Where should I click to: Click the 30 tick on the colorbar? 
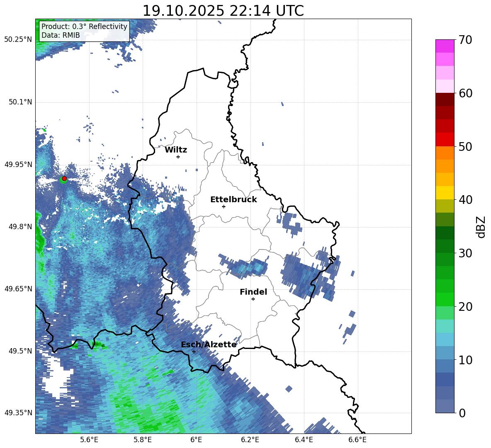point(465,253)
